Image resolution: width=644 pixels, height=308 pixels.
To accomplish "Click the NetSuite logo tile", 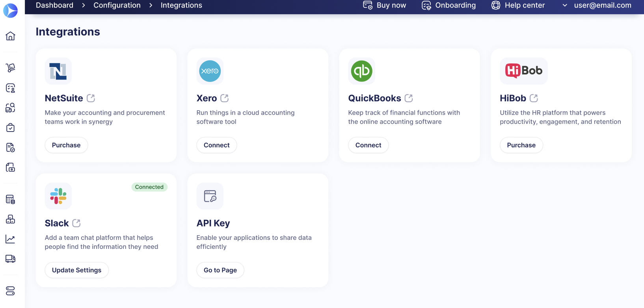I will tap(58, 71).
